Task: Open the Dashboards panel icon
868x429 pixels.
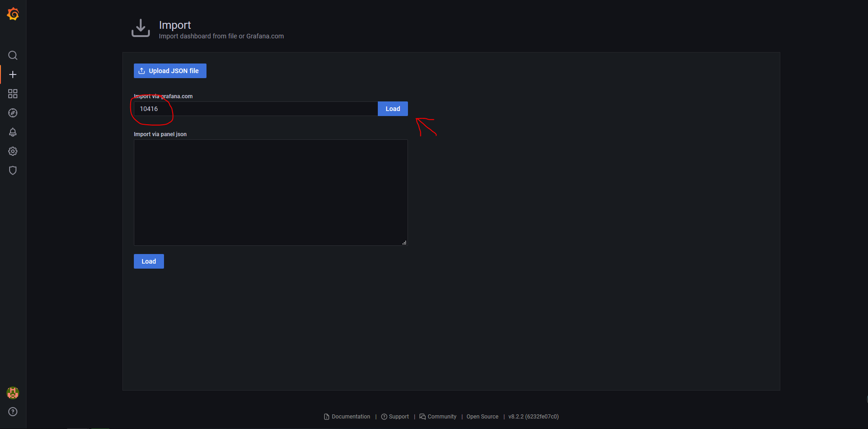Action: click(x=13, y=94)
